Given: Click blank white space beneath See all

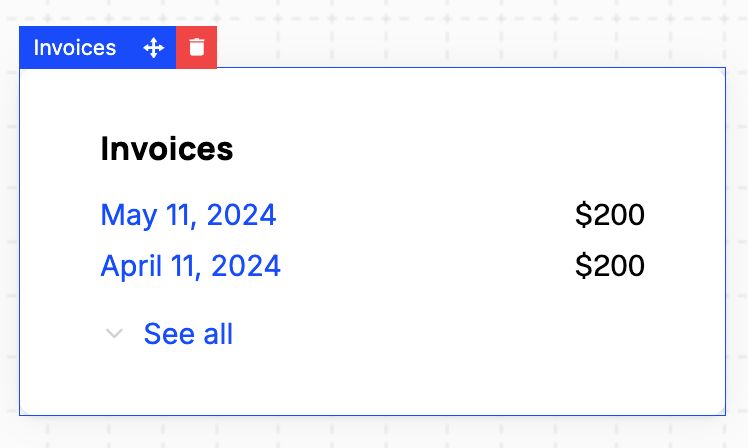Looking at the screenshot, I should 300,385.
